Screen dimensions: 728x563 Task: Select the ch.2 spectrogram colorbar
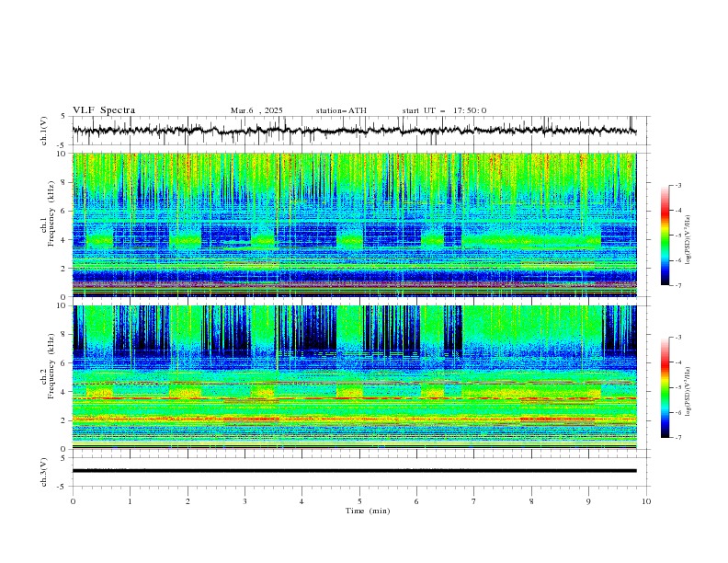tap(665, 387)
